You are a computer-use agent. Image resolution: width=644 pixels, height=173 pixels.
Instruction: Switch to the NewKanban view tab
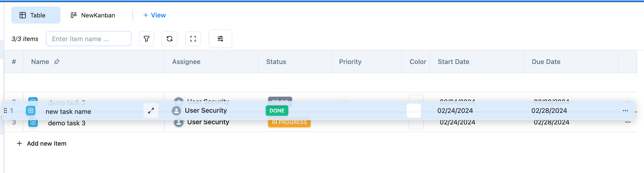[93, 15]
